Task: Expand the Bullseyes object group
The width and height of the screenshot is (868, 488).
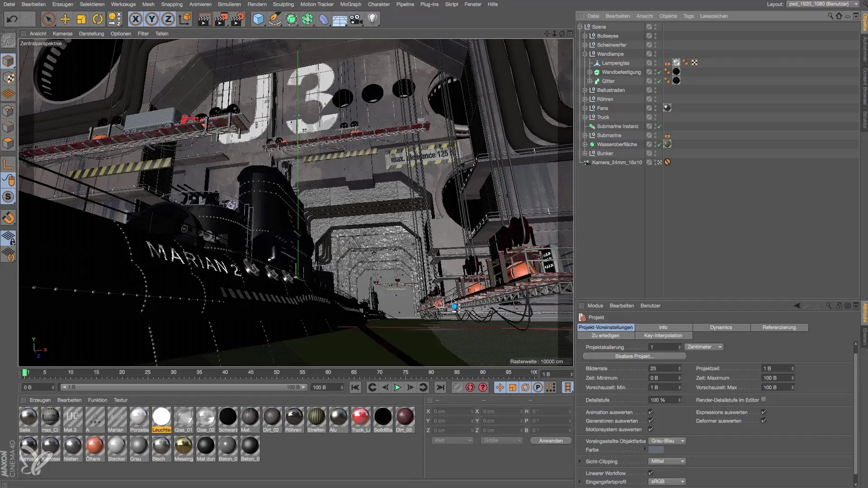Action: pyautogui.click(x=585, y=36)
